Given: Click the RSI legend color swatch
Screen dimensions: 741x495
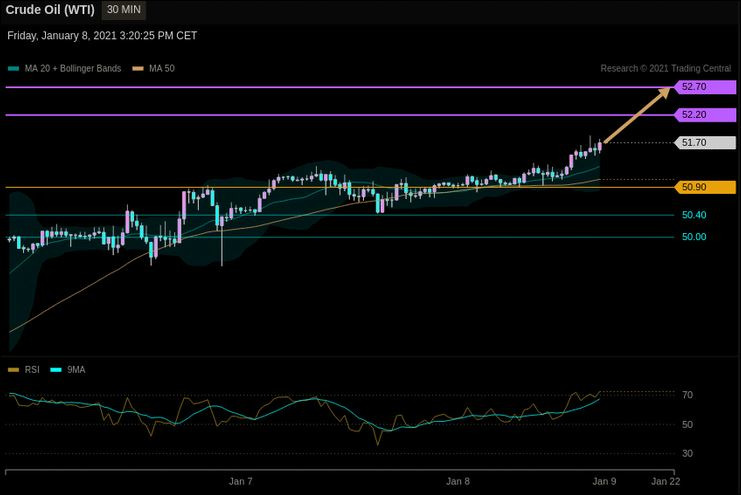Looking at the screenshot, I should click(14, 370).
